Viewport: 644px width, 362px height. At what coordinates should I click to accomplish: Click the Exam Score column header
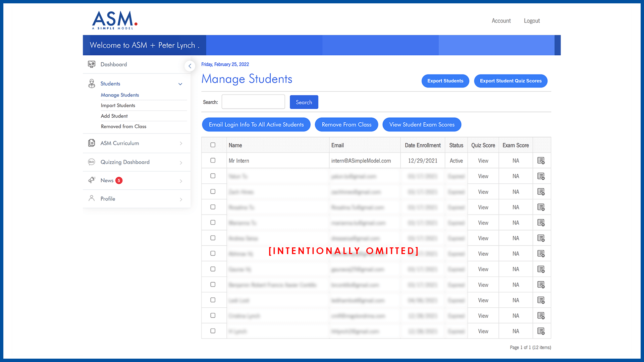click(516, 145)
